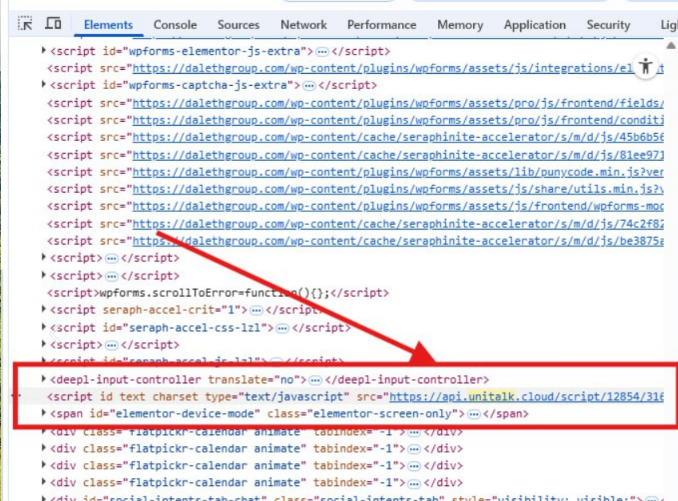Open the Performance tab
Image resolution: width=678 pixels, height=501 pixels.
tap(381, 25)
